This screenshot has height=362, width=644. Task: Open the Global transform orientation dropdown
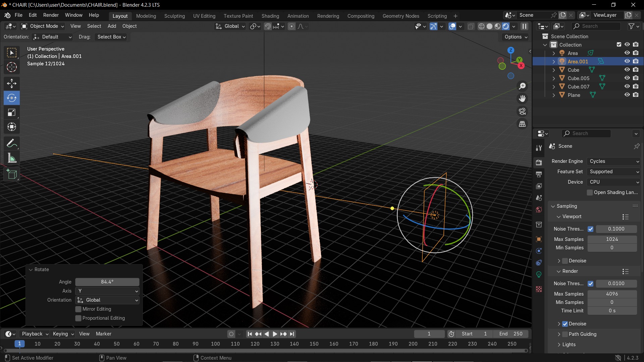pos(230,26)
